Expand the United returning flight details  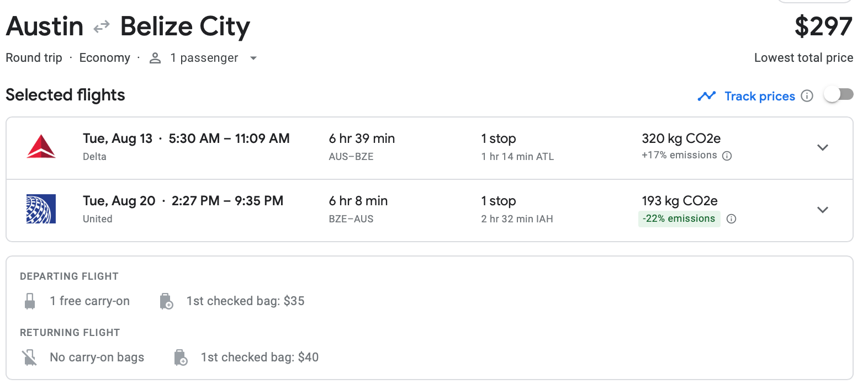click(823, 210)
